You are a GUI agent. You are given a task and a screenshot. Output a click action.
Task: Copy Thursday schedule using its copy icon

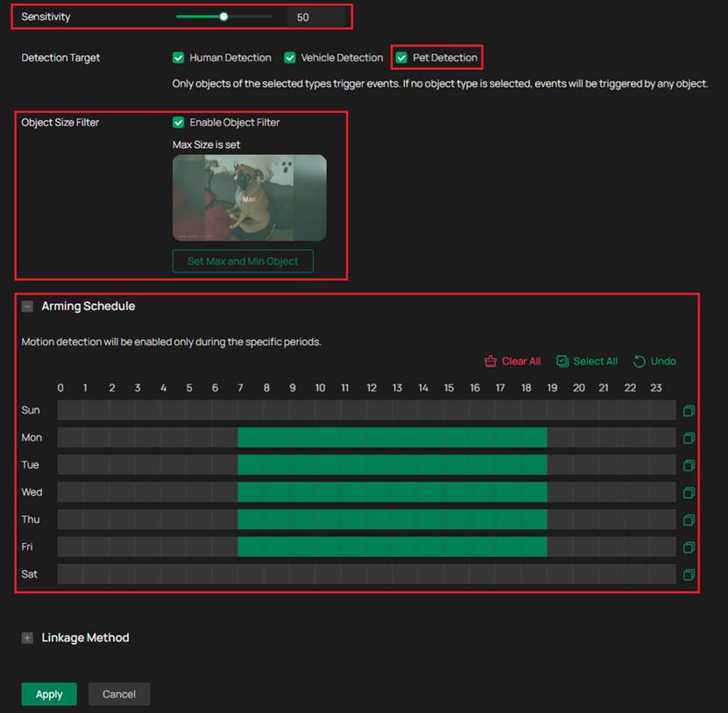pos(689,520)
